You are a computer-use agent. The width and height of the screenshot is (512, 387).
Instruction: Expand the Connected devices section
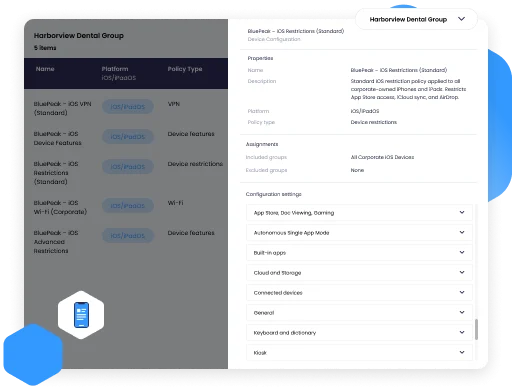click(359, 293)
